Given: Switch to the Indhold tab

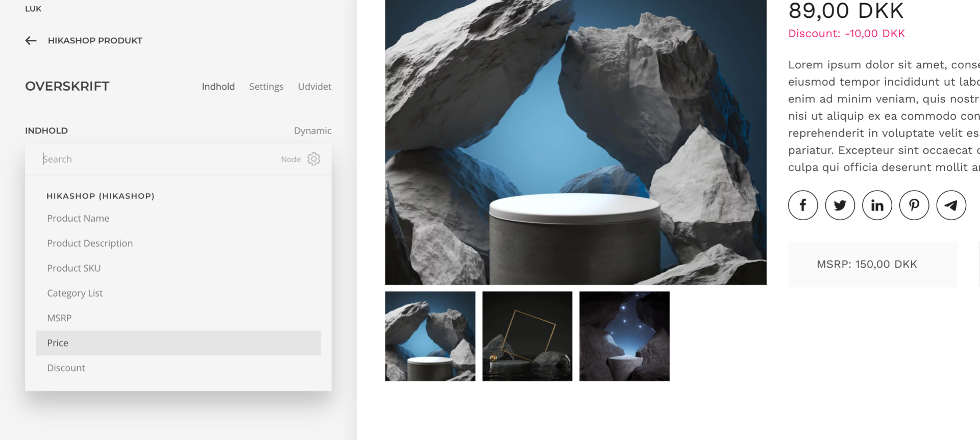Looking at the screenshot, I should (218, 87).
